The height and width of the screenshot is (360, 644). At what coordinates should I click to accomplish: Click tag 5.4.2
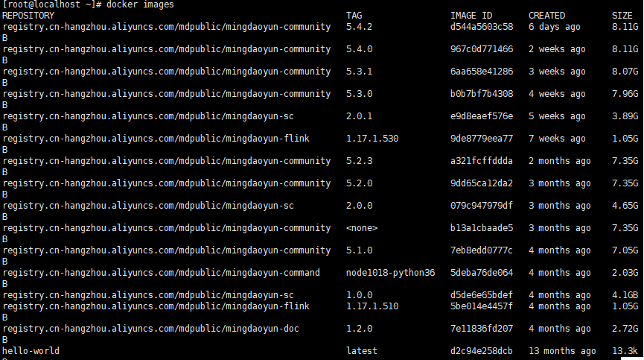click(x=359, y=27)
